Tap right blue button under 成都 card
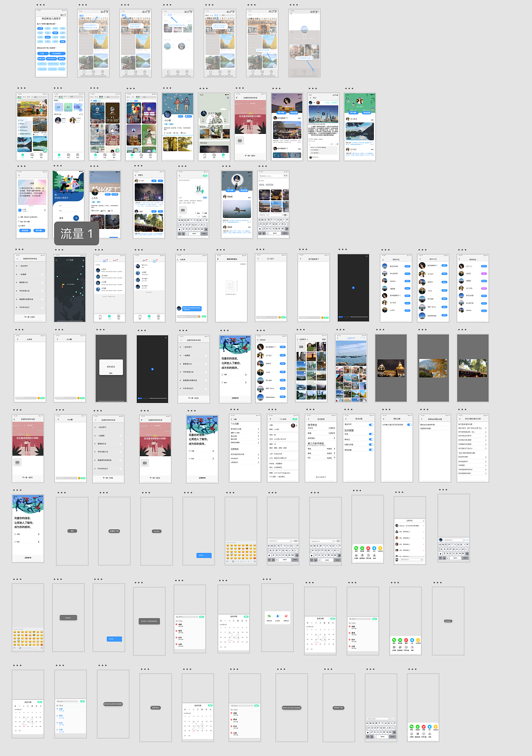This screenshot has width=532, height=756. click(39, 231)
